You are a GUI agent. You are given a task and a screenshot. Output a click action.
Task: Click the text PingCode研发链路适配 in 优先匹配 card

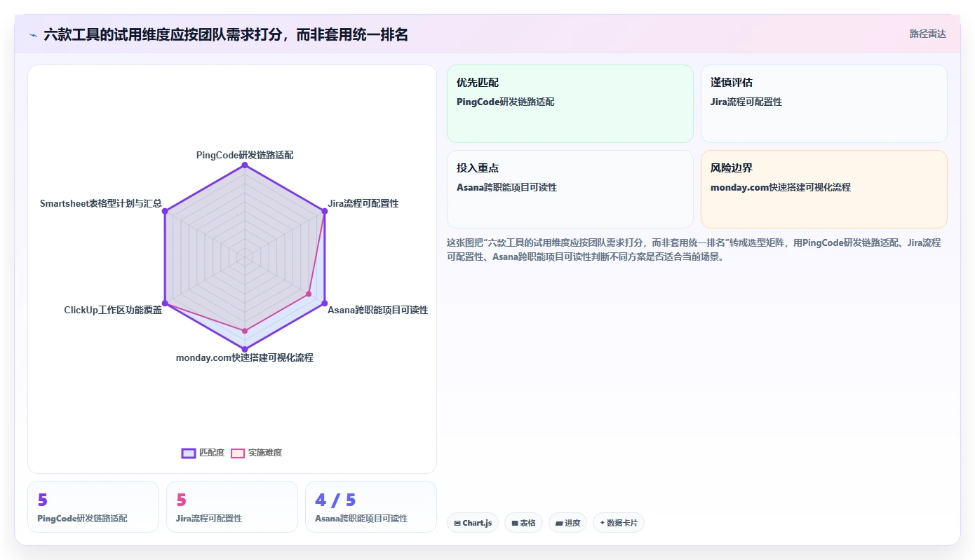click(x=506, y=102)
